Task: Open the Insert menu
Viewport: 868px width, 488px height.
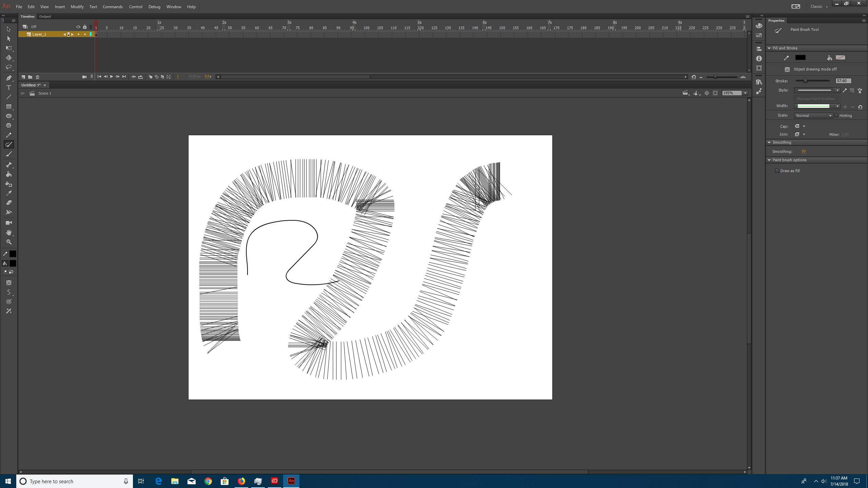Action: [x=60, y=6]
